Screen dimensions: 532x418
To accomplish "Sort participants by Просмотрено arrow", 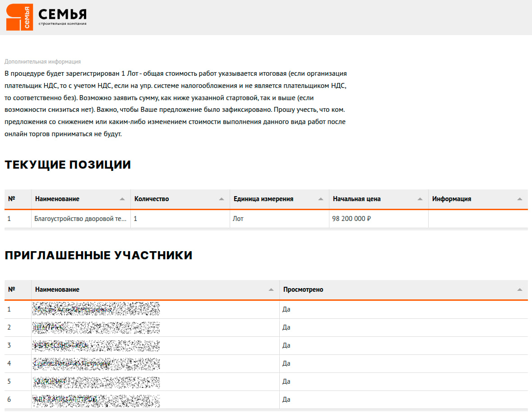I will tap(519, 289).
